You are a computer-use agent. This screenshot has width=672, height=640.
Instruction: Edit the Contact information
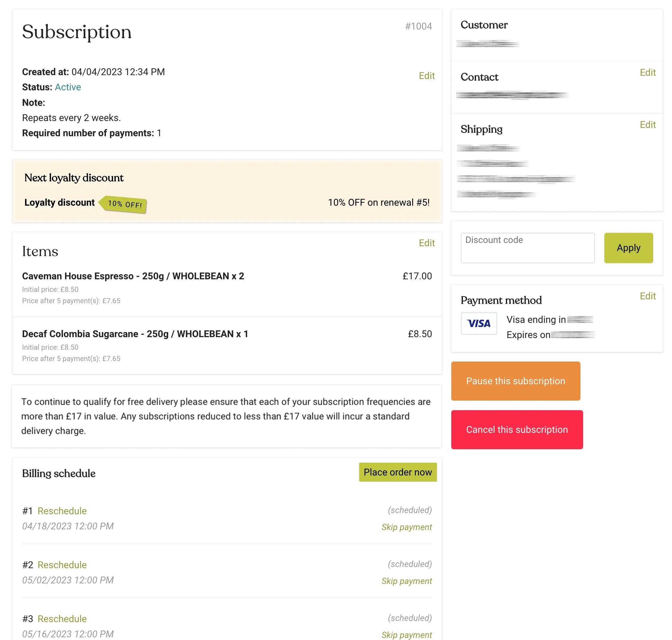tap(647, 72)
